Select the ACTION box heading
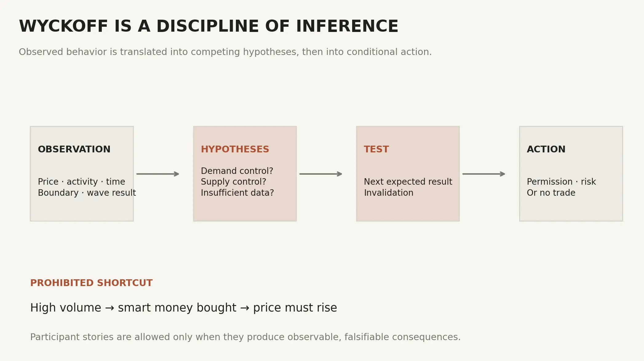Screen dimensions: 644x361 [546, 149]
